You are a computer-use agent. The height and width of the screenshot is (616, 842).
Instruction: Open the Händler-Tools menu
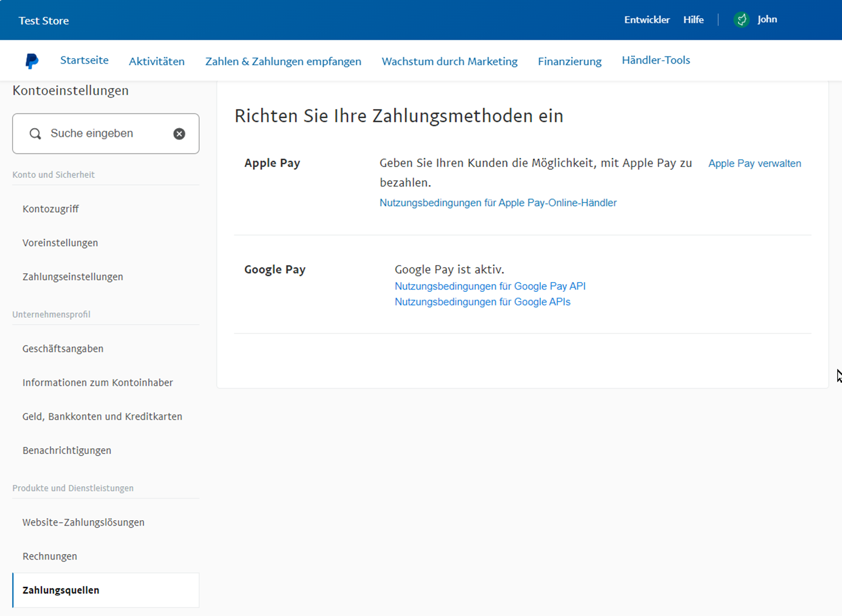pyautogui.click(x=655, y=60)
